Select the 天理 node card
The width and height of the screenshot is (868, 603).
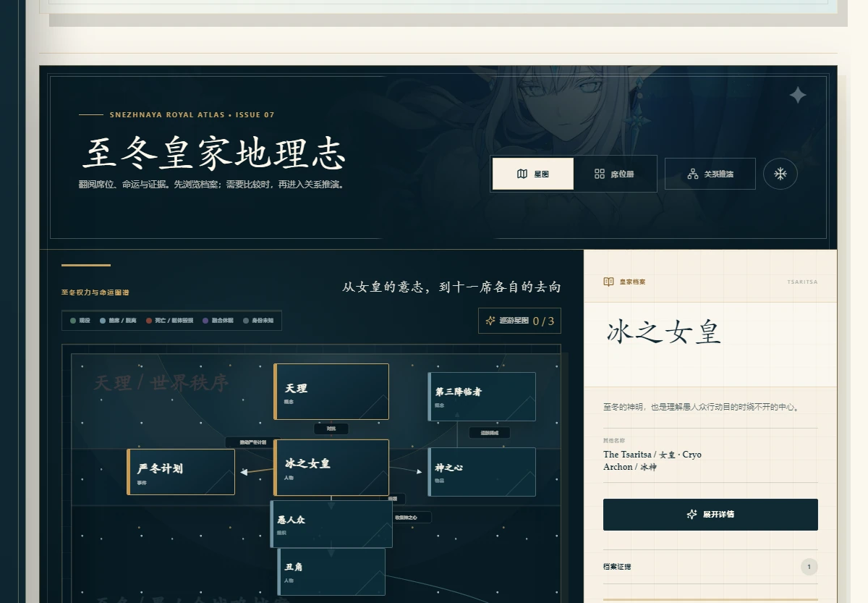coord(331,392)
